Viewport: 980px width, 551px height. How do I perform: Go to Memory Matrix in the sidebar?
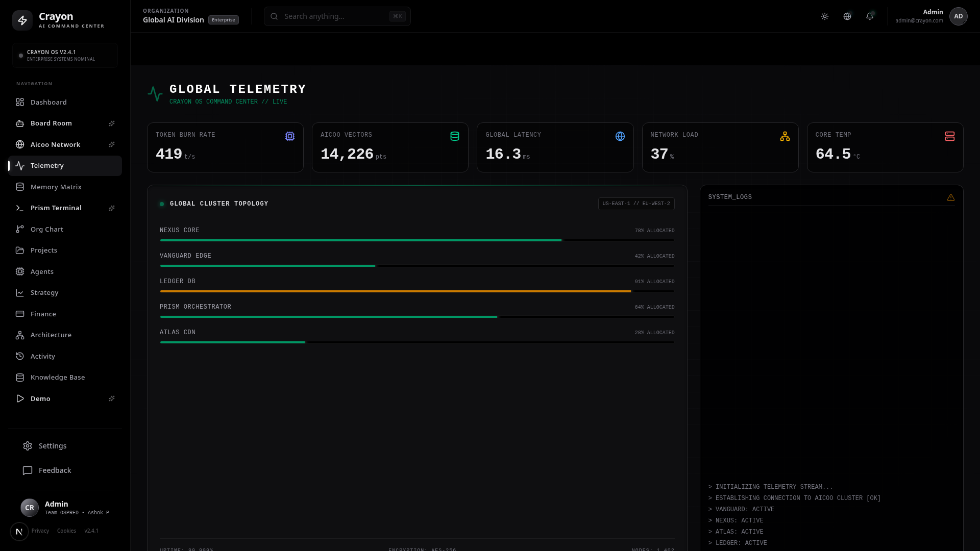click(x=65, y=187)
